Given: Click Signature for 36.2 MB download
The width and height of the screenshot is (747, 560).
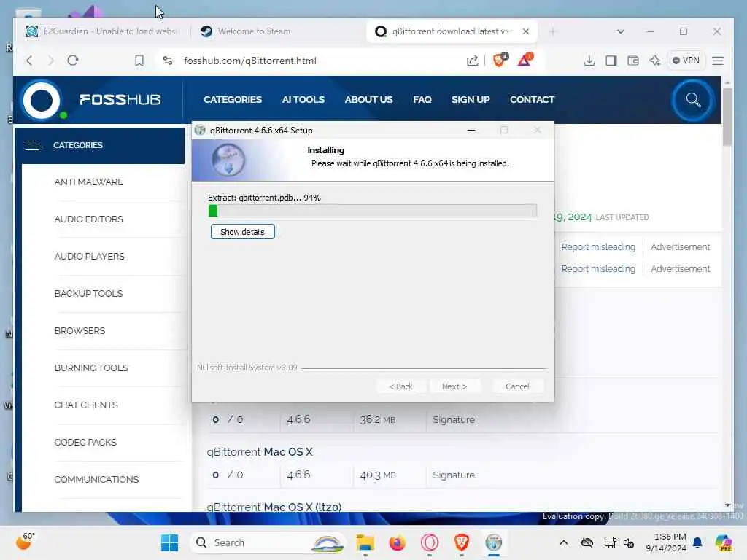Looking at the screenshot, I should click(454, 419).
